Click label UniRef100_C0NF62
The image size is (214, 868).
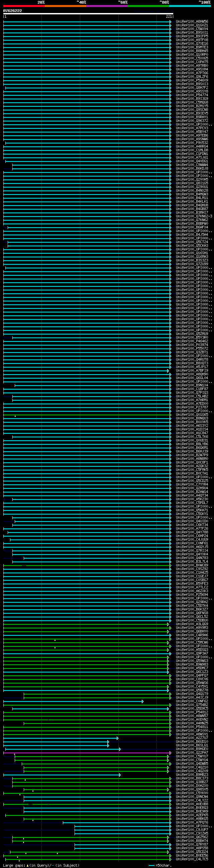[192, 702]
